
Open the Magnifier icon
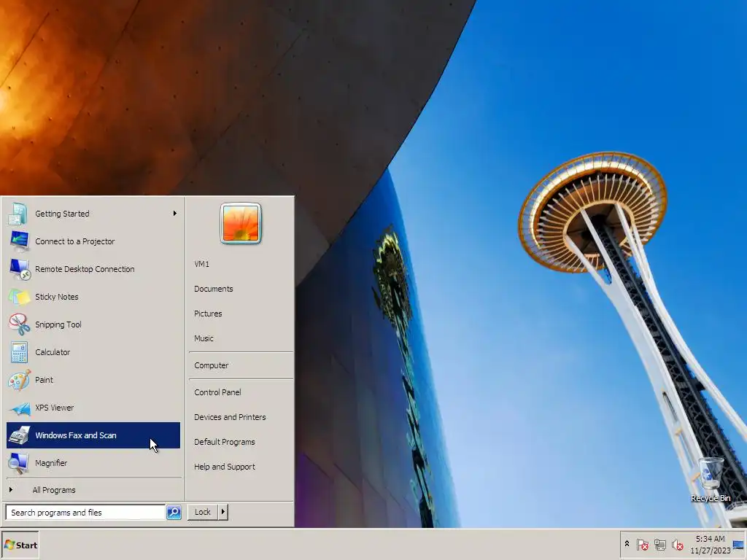[19, 463]
